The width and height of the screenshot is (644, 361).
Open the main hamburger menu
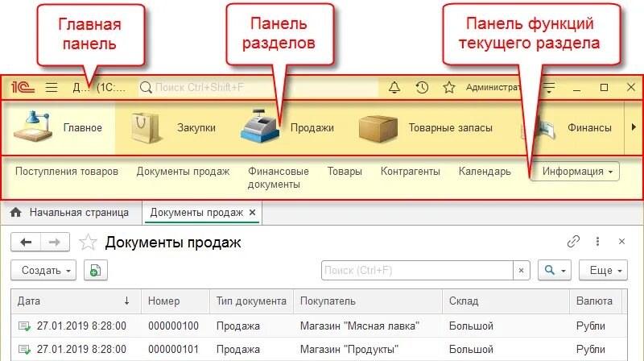pos(52,87)
